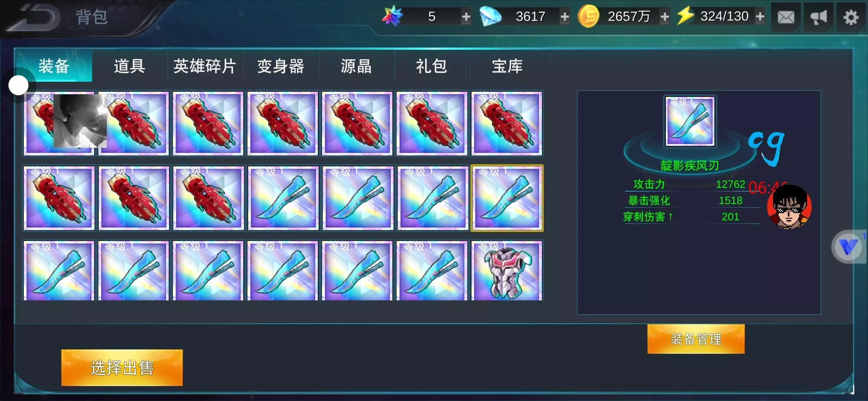
Task: Add rainbow star currency with plus button
Action: [466, 17]
